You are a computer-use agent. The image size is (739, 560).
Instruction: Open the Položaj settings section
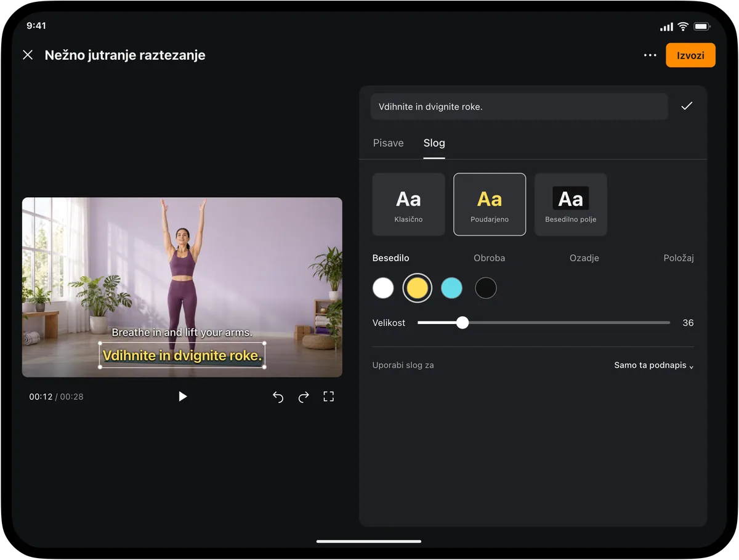(x=679, y=258)
